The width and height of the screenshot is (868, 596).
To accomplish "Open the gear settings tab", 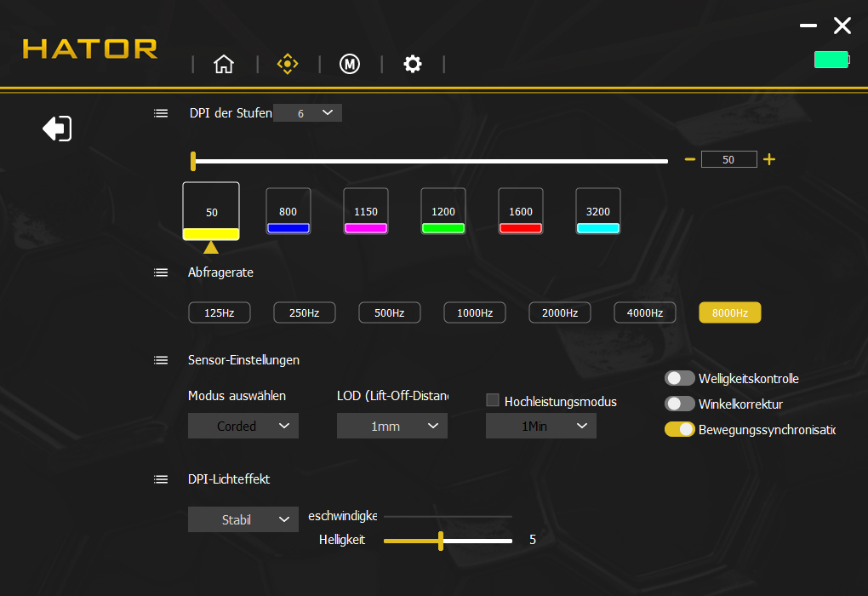I will [413, 64].
